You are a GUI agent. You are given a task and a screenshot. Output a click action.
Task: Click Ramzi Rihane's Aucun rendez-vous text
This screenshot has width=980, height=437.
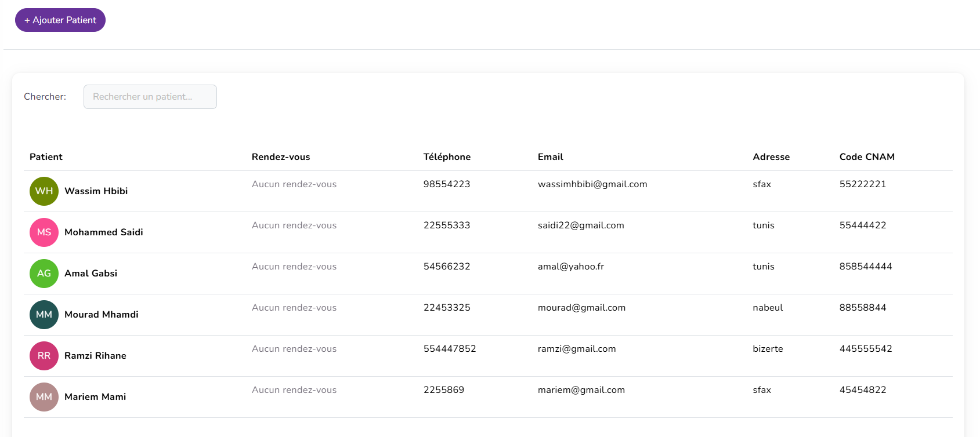(294, 349)
